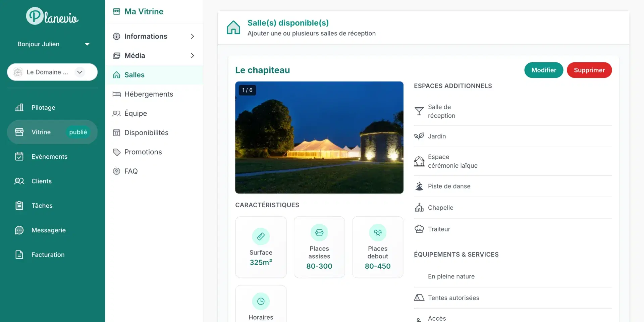Viewport: 644px width, 322px height.
Task: Click the Traiteur chef hat icon
Action: tap(419, 229)
